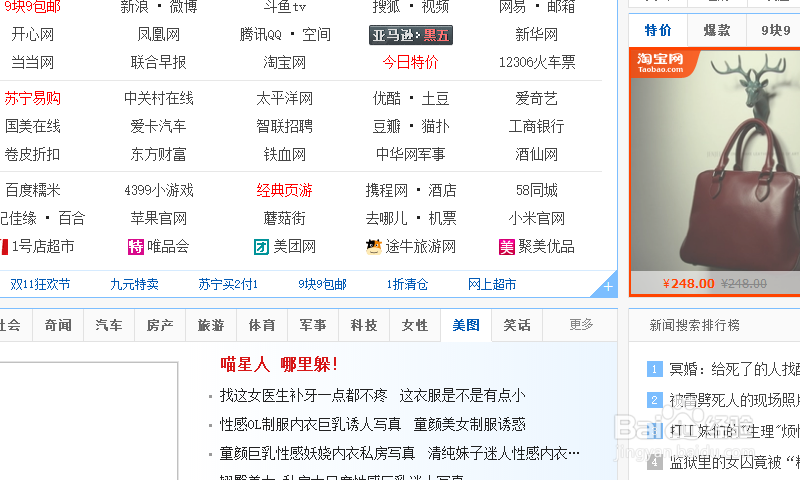Open the 苏宁买2付1 link

(228, 284)
